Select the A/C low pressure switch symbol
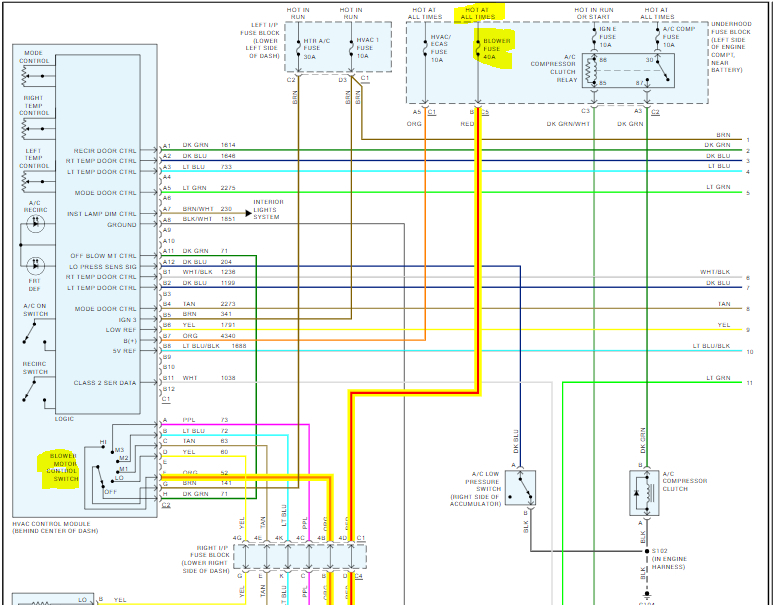773x605 pixels. [x=521, y=488]
